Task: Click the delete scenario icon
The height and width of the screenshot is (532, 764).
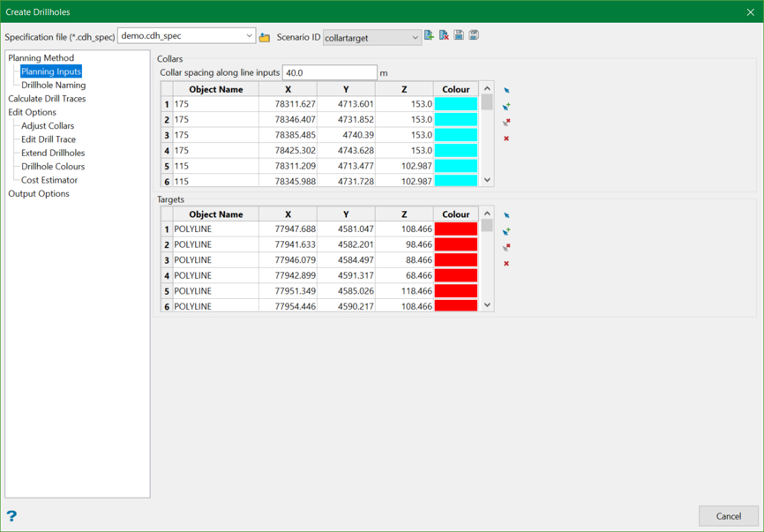Action: 444,36
